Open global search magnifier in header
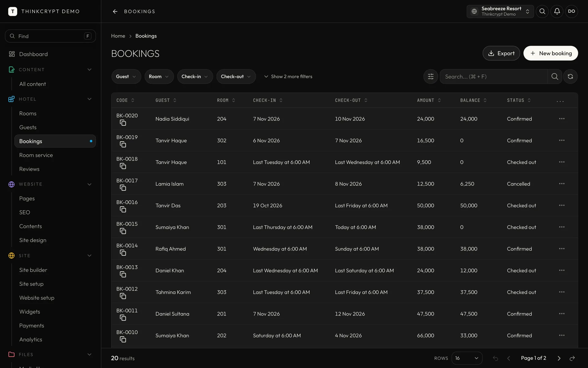The width and height of the screenshot is (588, 368). click(542, 11)
